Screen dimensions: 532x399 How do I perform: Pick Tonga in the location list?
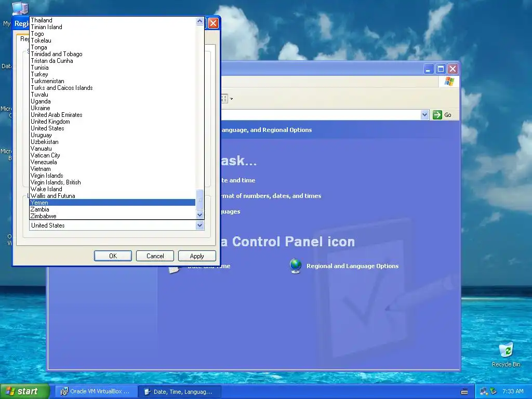[x=113, y=47]
